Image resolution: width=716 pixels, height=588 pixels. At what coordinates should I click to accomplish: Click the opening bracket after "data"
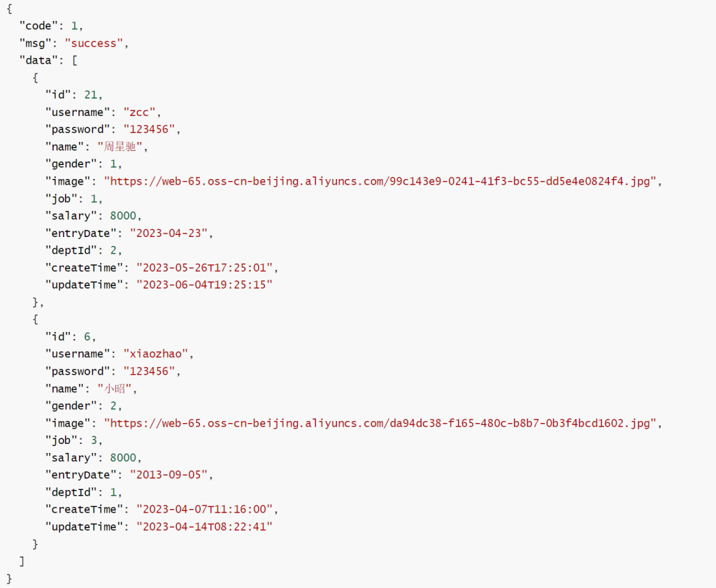[x=74, y=61]
